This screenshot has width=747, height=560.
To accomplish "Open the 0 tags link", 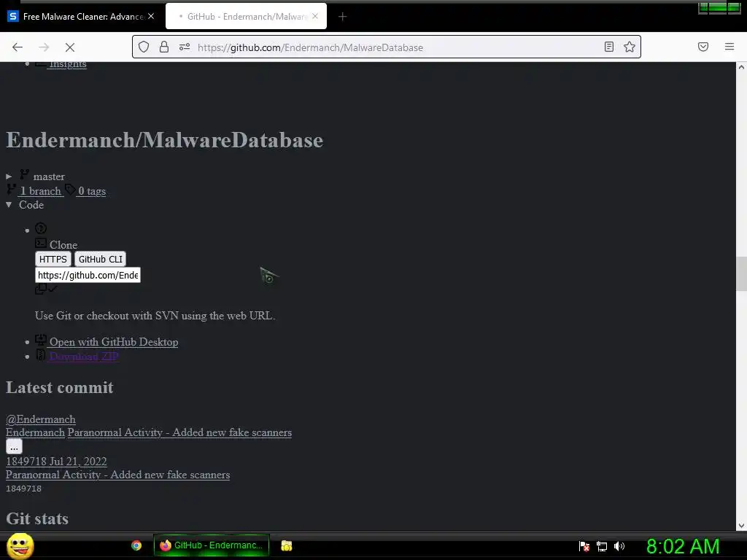I will tap(91, 192).
